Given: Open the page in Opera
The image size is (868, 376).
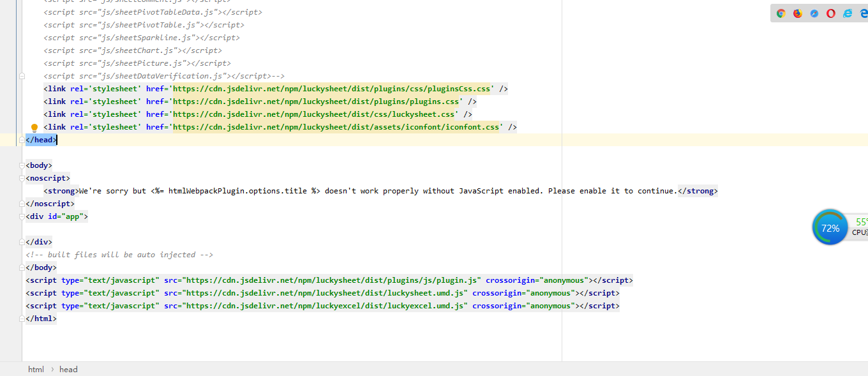Looking at the screenshot, I should (830, 13).
